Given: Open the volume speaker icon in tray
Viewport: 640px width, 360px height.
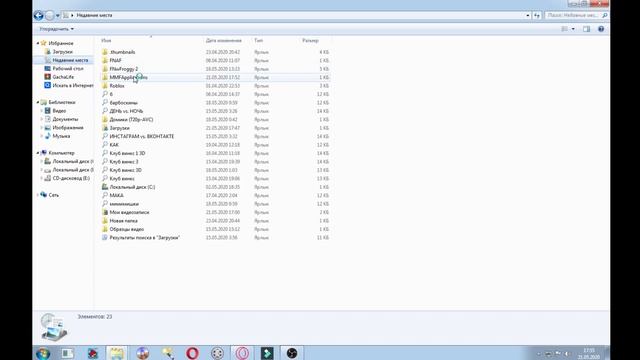Looking at the screenshot, I should (567, 353).
